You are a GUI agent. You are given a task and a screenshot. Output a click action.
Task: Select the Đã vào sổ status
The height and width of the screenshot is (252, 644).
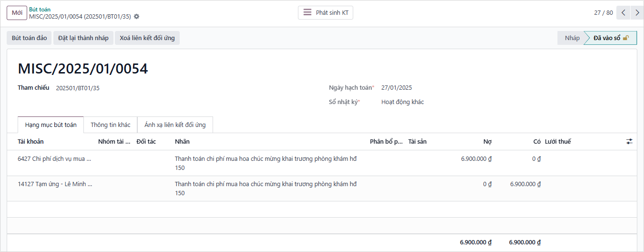coord(610,38)
